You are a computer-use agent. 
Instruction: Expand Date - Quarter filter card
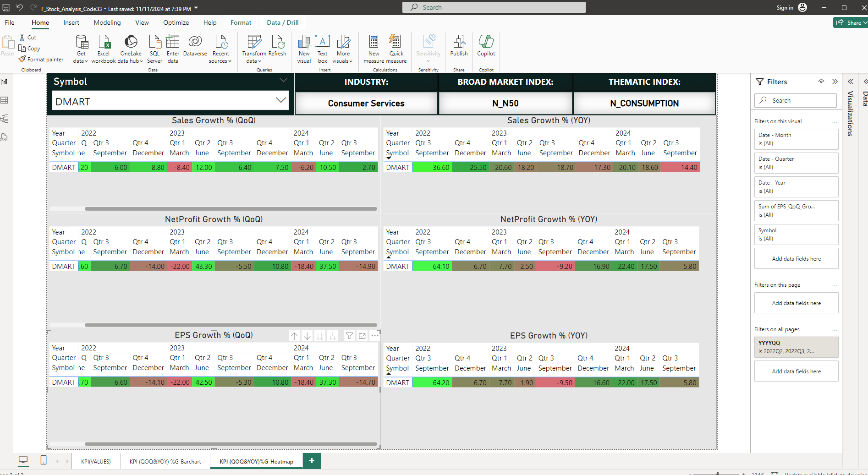click(796, 163)
